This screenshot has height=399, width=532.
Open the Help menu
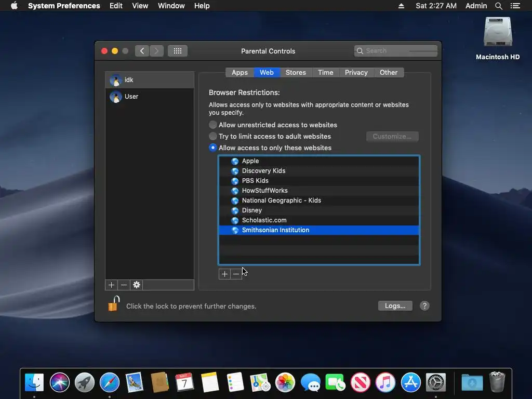202,6
